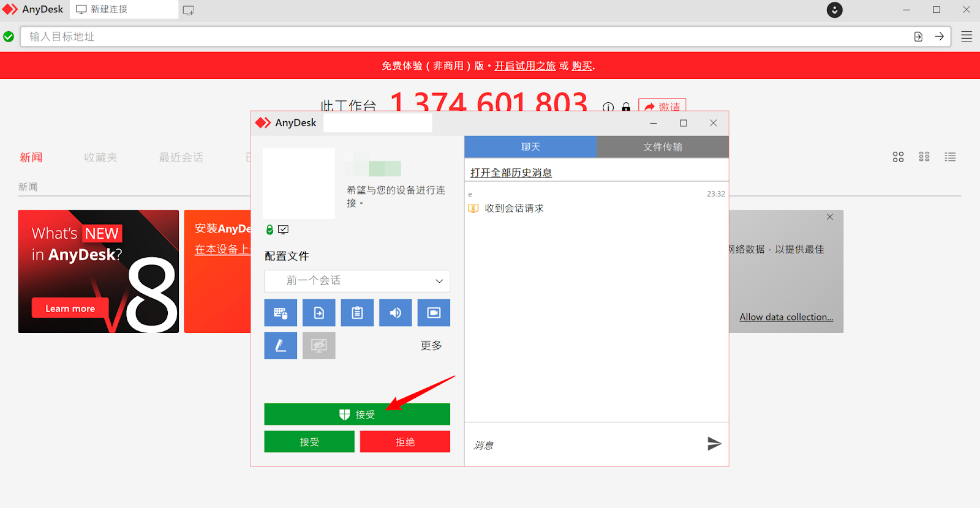Toggle audio output permission

click(x=395, y=313)
